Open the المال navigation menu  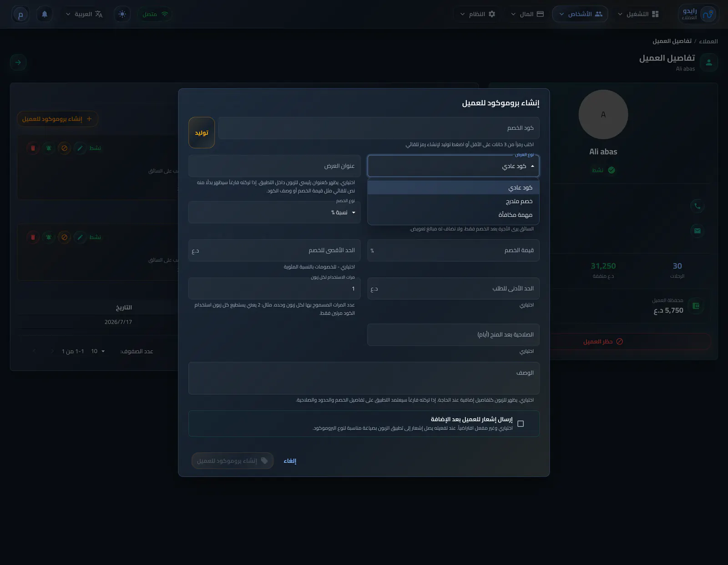(526, 14)
